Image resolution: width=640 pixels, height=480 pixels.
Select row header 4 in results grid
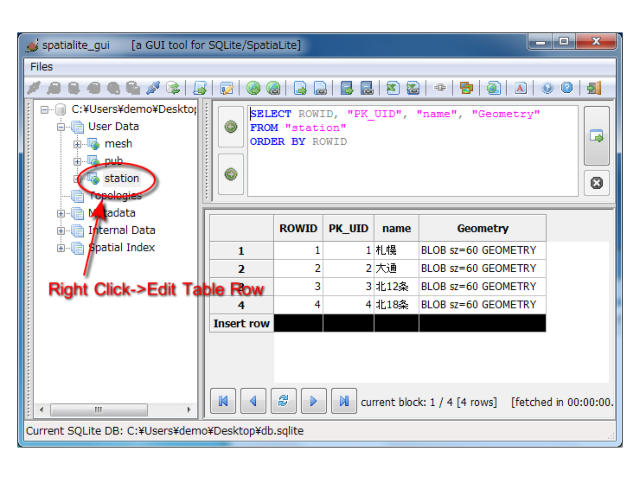(242, 305)
